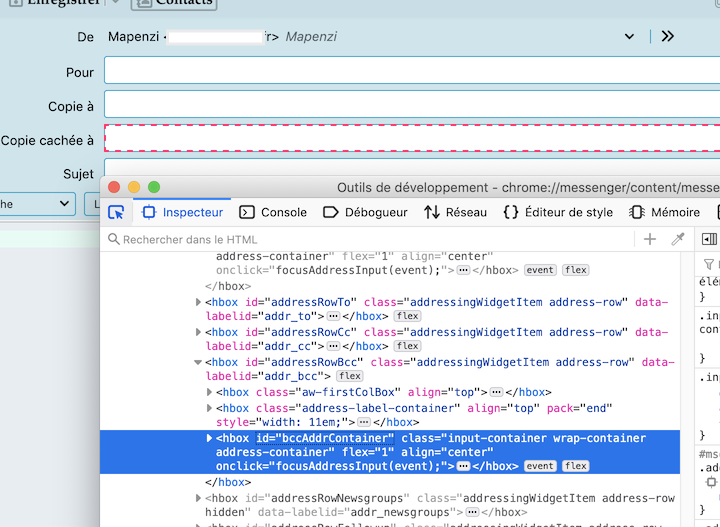Toggle event badge on selected bccAddrContainer
Image resolution: width=720 pixels, height=527 pixels.
tap(540, 466)
